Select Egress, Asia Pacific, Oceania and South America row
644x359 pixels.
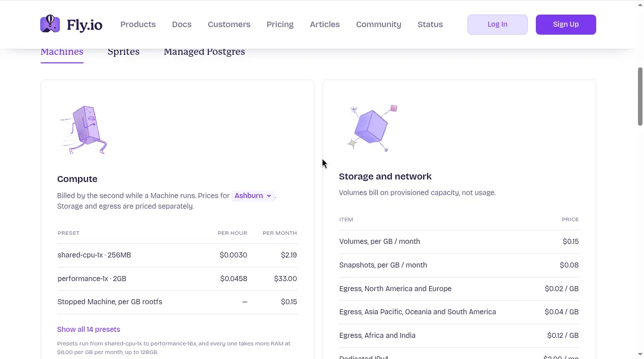(x=459, y=312)
